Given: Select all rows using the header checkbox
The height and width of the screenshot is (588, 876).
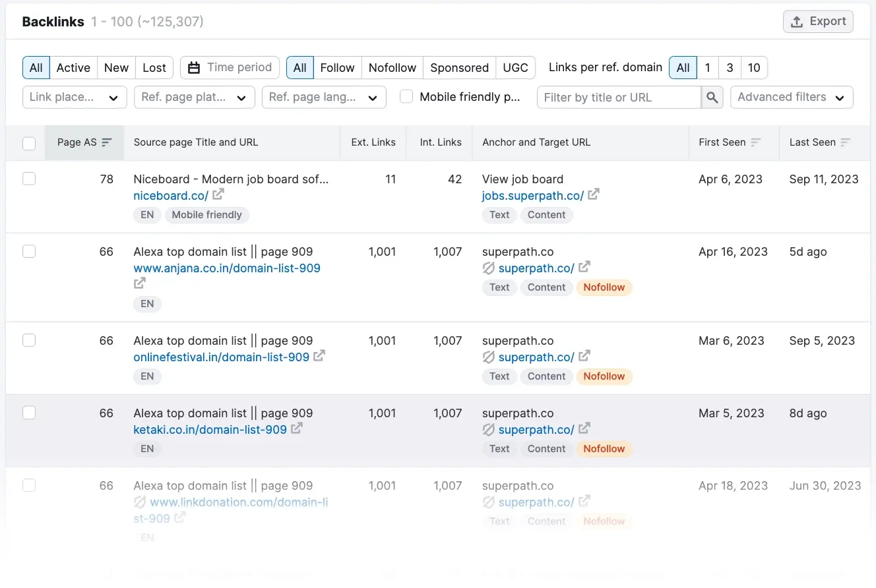Looking at the screenshot, I should [28, 142].
